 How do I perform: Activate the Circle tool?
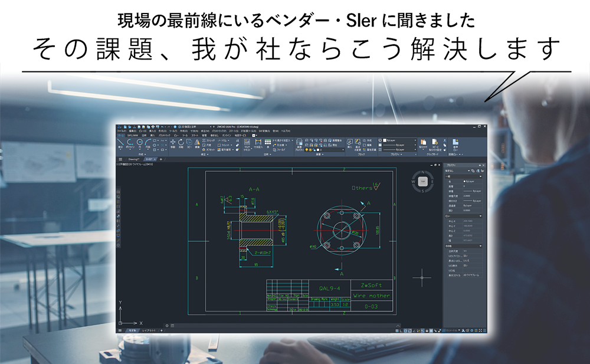coord(140,142)
